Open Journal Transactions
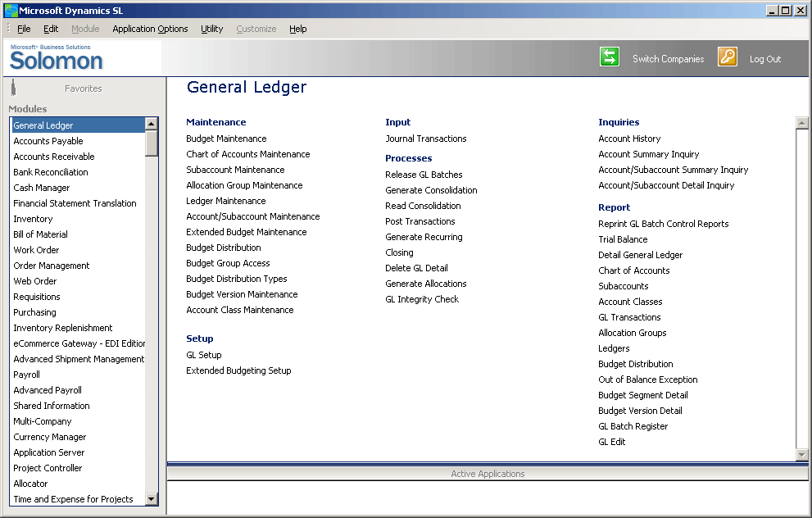Viewport: 812px width, 518px height. tap(426, 139)
